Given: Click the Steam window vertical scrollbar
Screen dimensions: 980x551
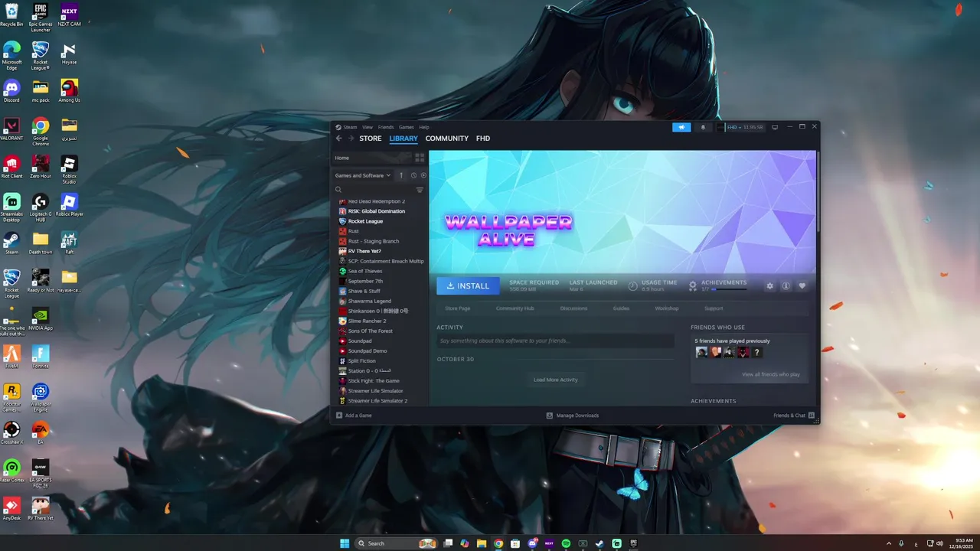Looking at the screenshot, I should click(817, 191).
